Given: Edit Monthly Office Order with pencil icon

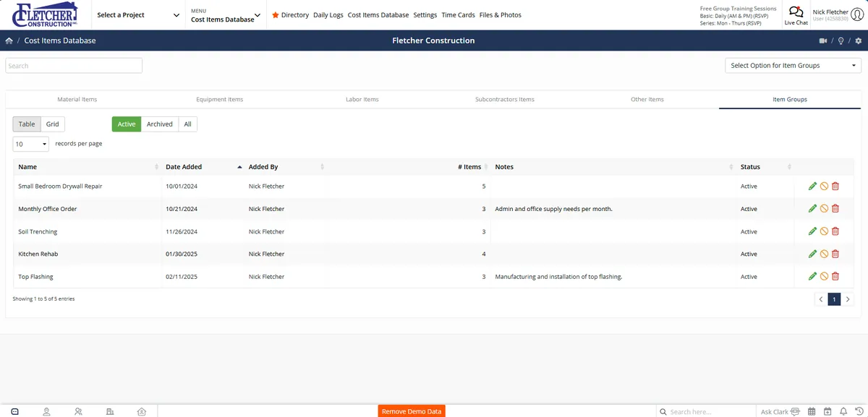Looking at the screenshot, I should pyautogui.click(x=812, y=209).
